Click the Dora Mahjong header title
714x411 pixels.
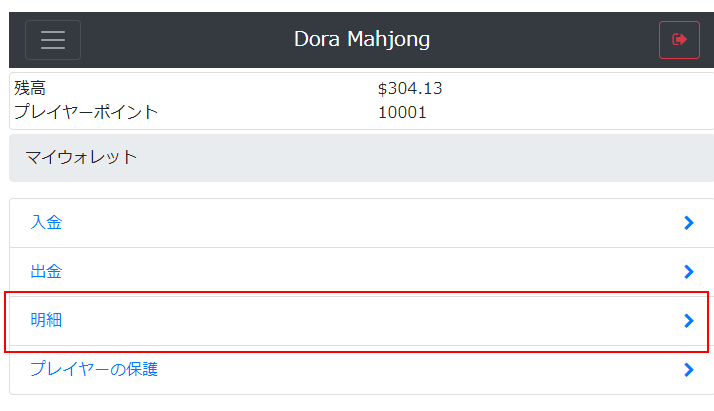coord(362,39)
